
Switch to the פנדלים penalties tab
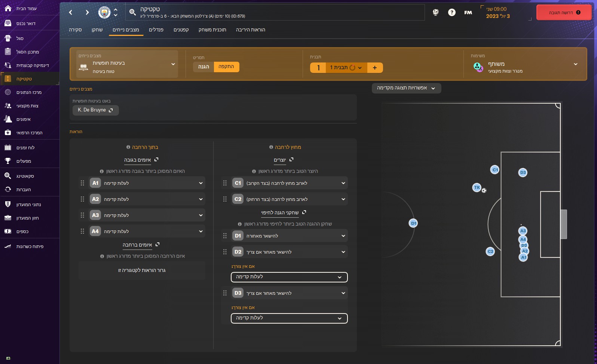tap(156, 30)
